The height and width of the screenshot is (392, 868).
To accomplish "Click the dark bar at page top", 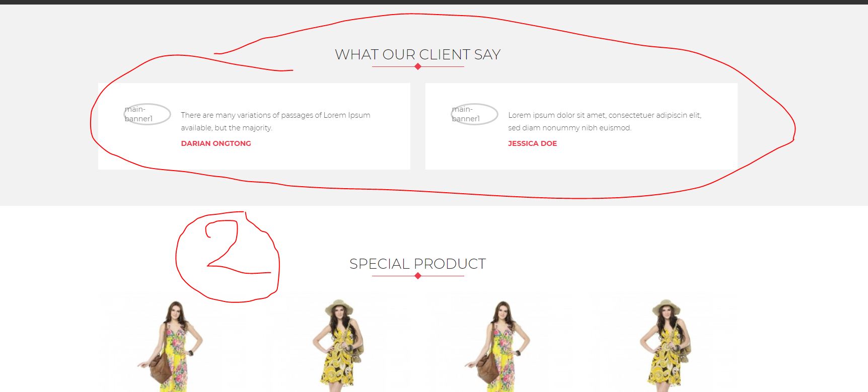I will click(x=434, y=2).
